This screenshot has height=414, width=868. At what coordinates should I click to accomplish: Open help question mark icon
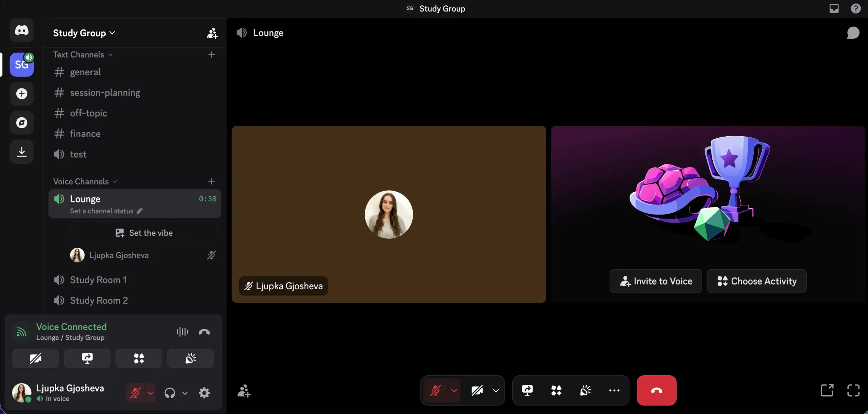pos(856,8)
